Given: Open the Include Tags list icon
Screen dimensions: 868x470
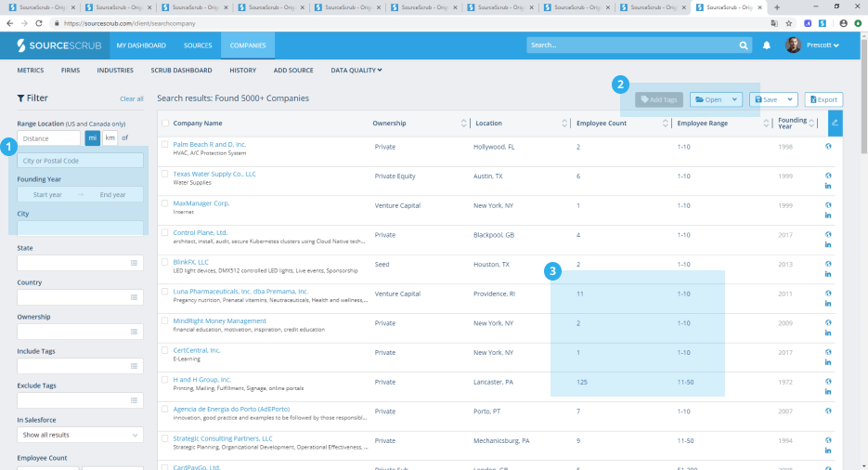Looking at the screenshot, I should pos(134,366).
